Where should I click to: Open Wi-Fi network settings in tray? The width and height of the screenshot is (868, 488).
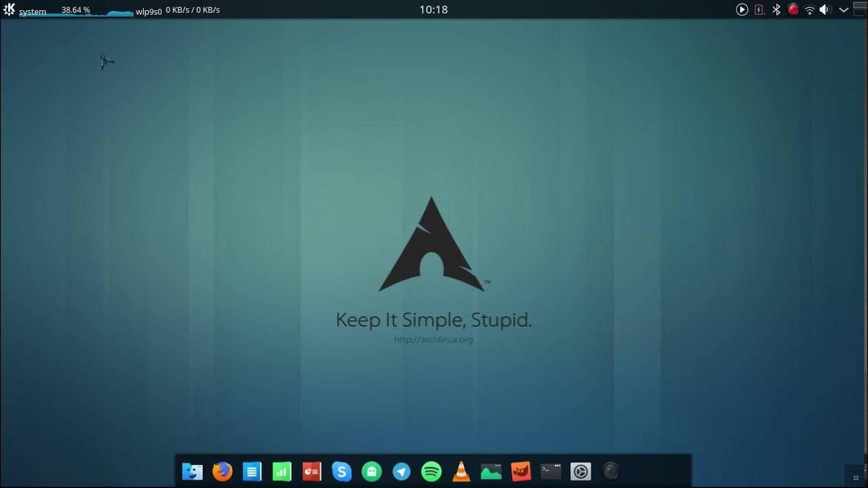coord(809,9)
